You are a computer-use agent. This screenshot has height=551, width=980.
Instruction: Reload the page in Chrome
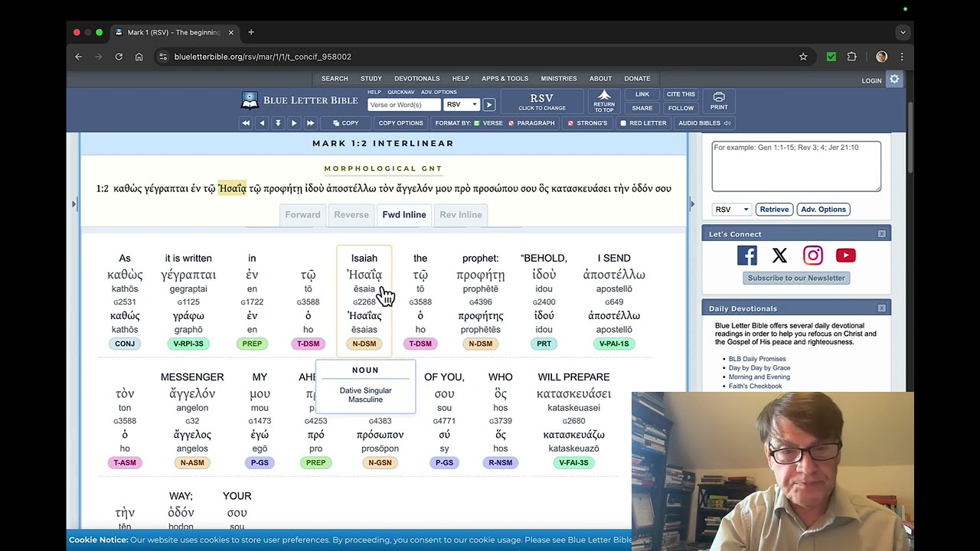pos(119,57)
